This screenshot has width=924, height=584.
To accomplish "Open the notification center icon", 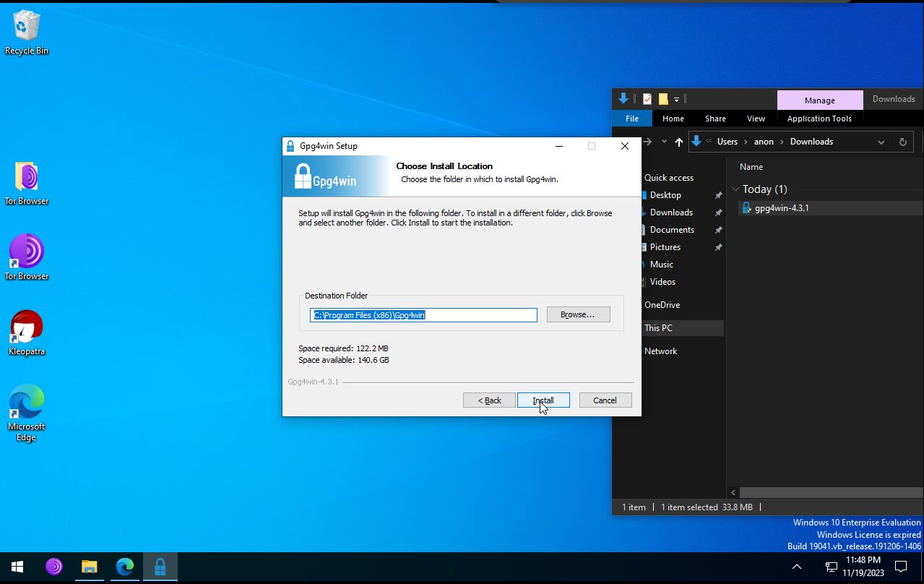I will pyautogui.click(x=901, y=567).
